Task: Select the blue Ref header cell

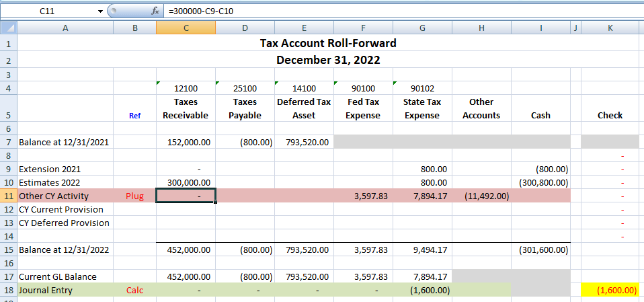Action: pyautogui.click(x=134, y=115)
